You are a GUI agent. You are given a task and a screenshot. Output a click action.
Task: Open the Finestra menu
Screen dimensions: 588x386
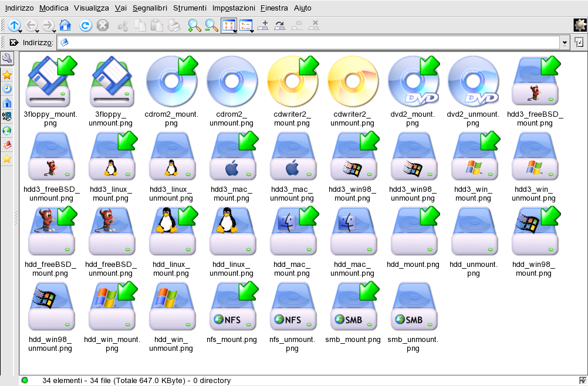point(274,8)
